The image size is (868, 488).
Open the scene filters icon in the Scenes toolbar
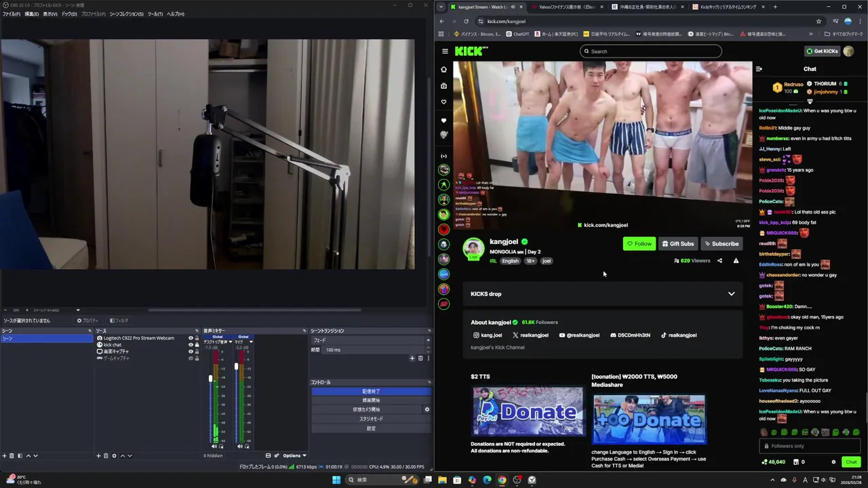[20, 455]
